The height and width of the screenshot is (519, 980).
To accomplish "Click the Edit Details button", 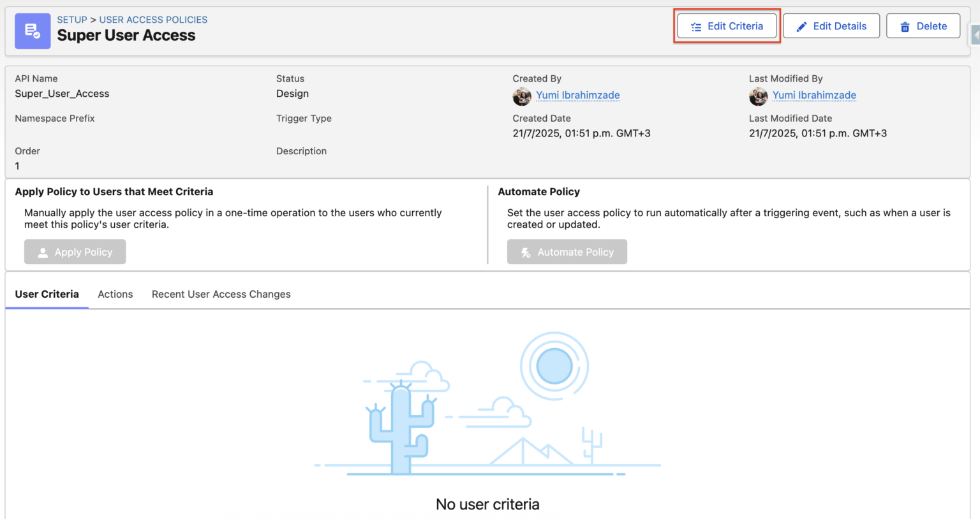I will coord(831,26).
